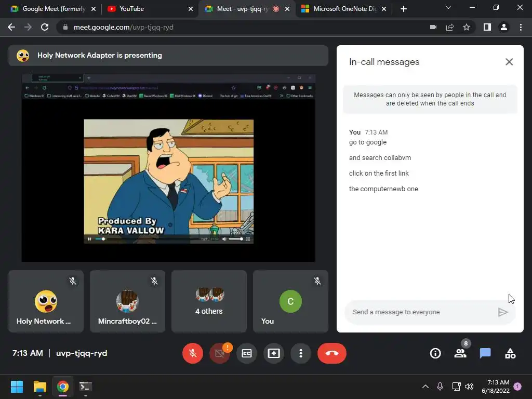View site information lock icon
Viewport: 532px width, 399px height.
pos(65,27)
